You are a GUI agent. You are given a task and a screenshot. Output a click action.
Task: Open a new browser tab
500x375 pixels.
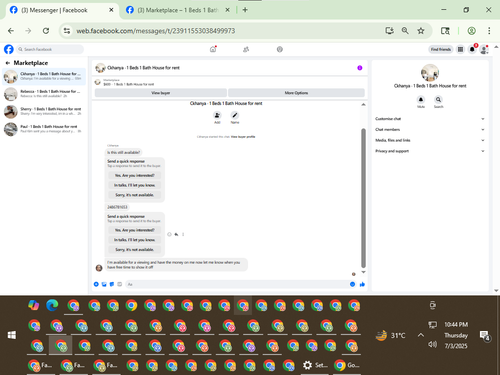click(x=245, y=10)
